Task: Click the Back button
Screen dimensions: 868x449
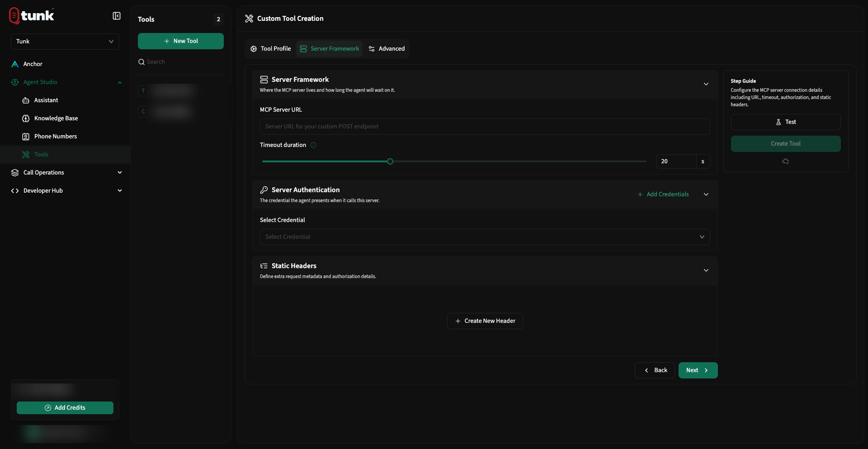Action: click(655, 370)
